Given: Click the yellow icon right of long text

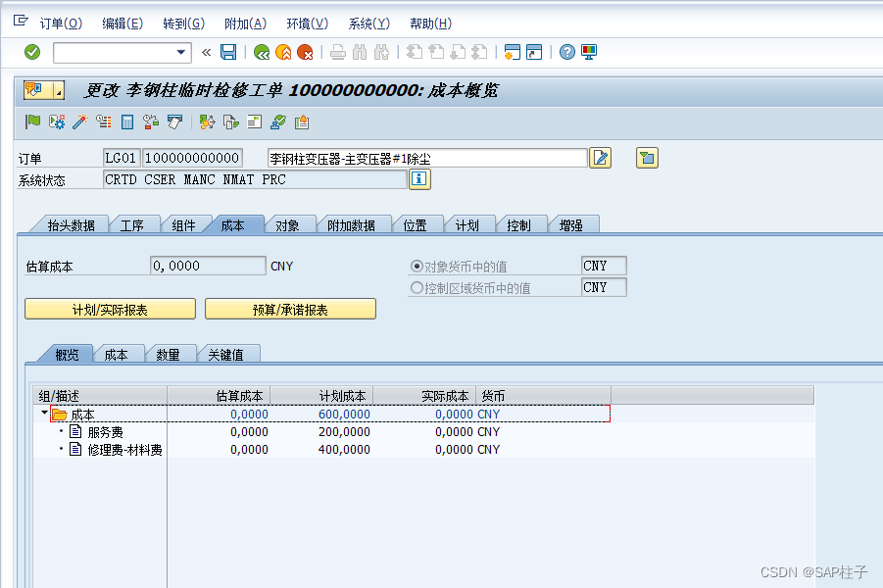Looking at the screenshot, I should point(647,158).
